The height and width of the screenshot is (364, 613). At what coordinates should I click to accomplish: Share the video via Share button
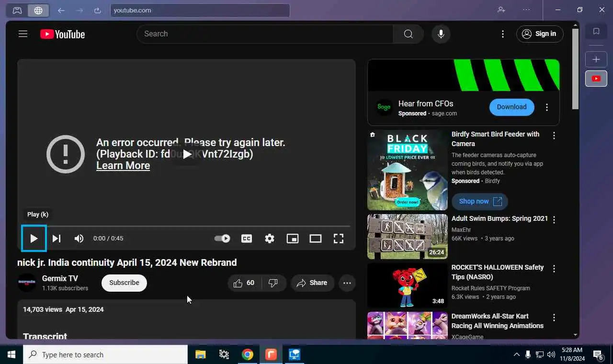point(312,283)
